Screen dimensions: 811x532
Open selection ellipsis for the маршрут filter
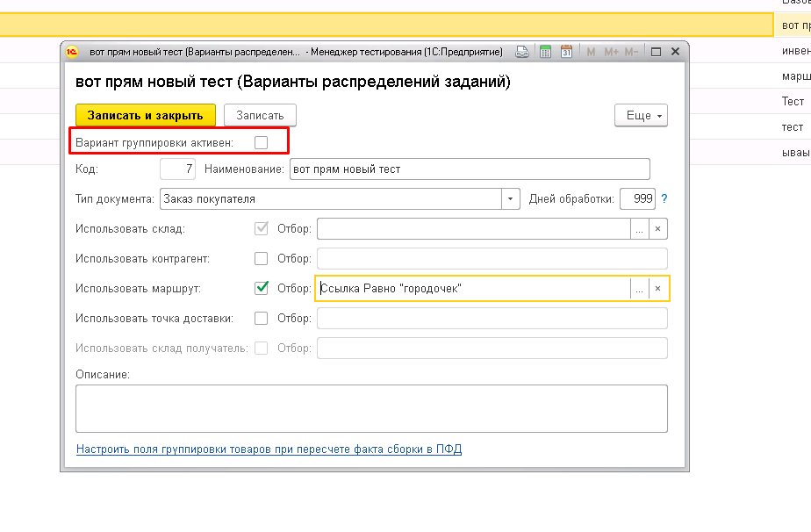tap(639, 289)
